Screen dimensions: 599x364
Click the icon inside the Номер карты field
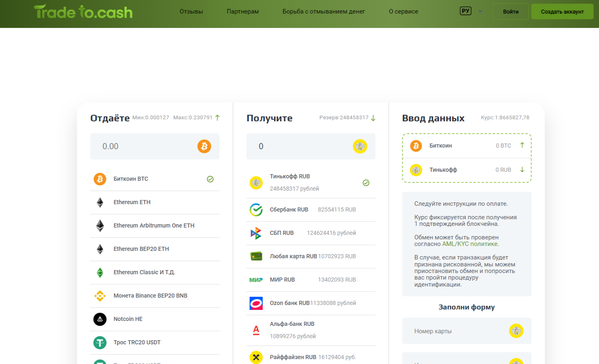pyautogui.click(x=516, y=331)
